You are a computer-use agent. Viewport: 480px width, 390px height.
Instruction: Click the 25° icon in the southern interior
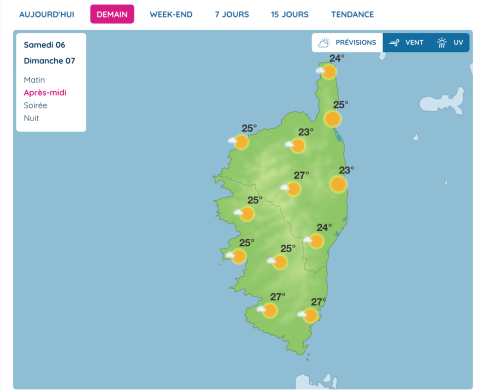tap(277, 262)
